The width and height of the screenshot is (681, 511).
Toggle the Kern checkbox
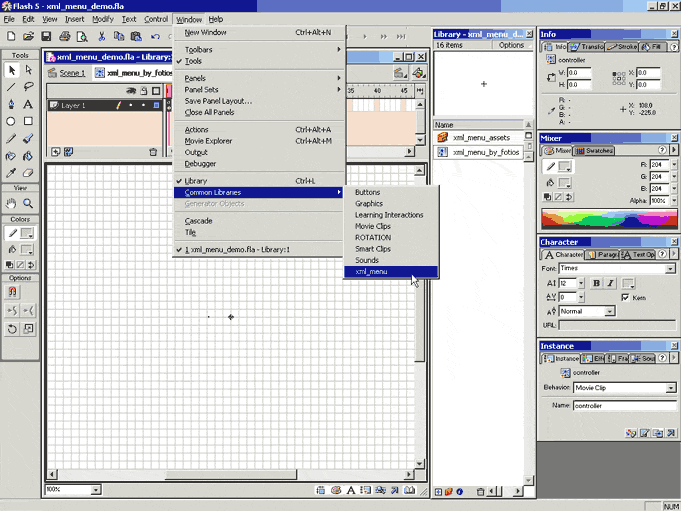pyautogui.click(x=626, y=297)
